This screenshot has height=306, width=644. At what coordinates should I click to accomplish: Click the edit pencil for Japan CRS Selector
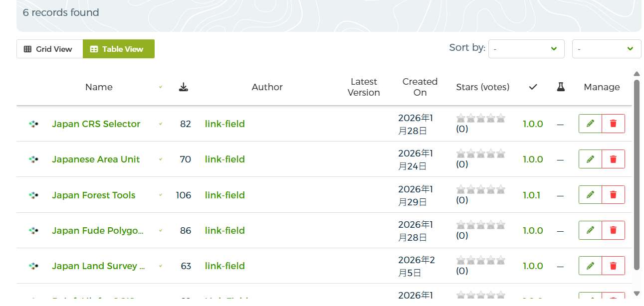(590, 124)
